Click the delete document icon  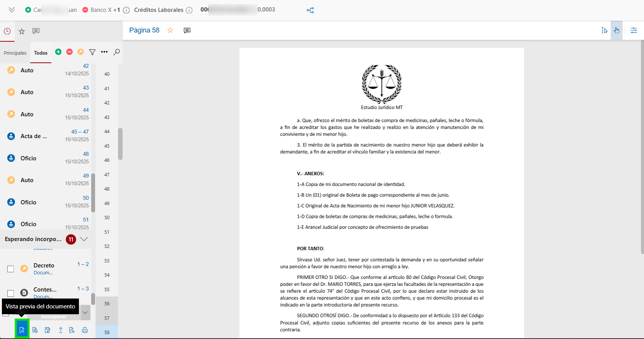[72, 330]
